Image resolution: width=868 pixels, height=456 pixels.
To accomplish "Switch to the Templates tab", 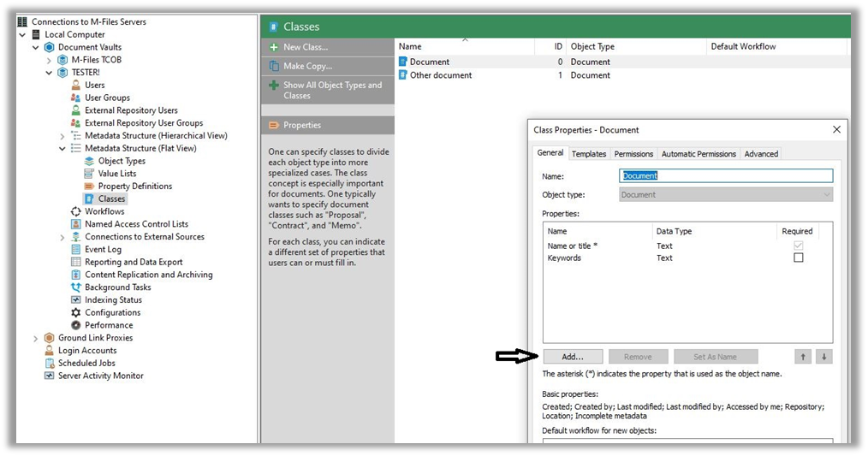I will 589,154.
